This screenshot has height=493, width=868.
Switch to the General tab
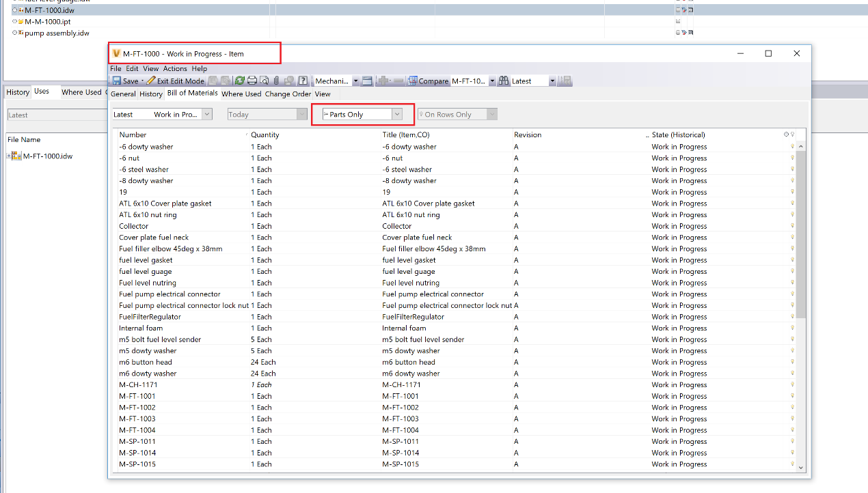pos(124,94)
